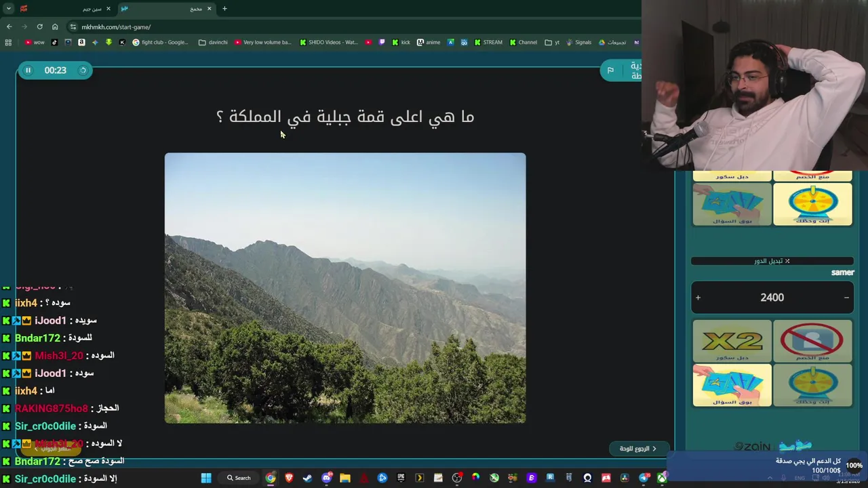Increase samer's score with plus button
868x488 pixels.
(698, 298)
